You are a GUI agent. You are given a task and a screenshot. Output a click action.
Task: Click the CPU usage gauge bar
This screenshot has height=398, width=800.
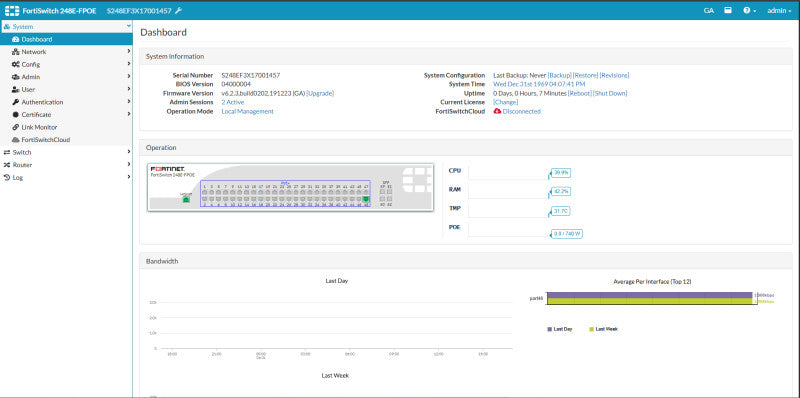509,173
